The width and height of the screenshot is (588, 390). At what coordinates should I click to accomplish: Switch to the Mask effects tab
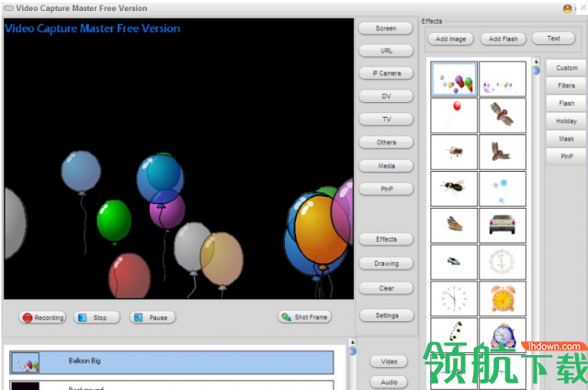(566, 139)
